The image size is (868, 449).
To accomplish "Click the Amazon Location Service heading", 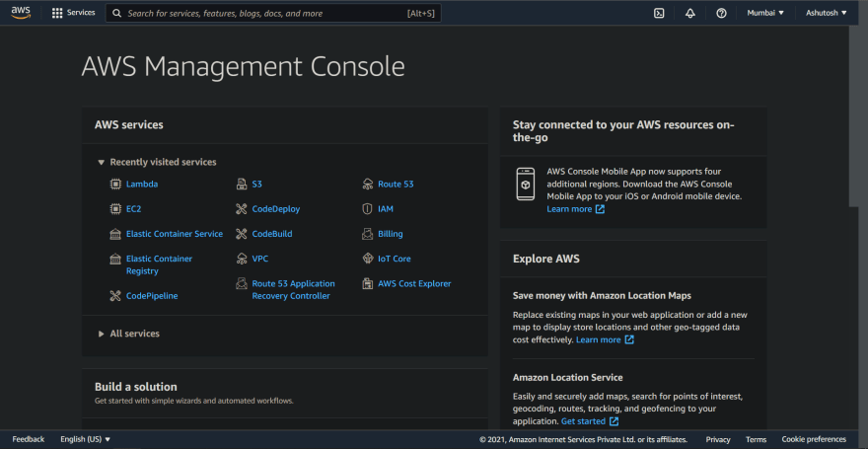I will (x=567, y=378).
